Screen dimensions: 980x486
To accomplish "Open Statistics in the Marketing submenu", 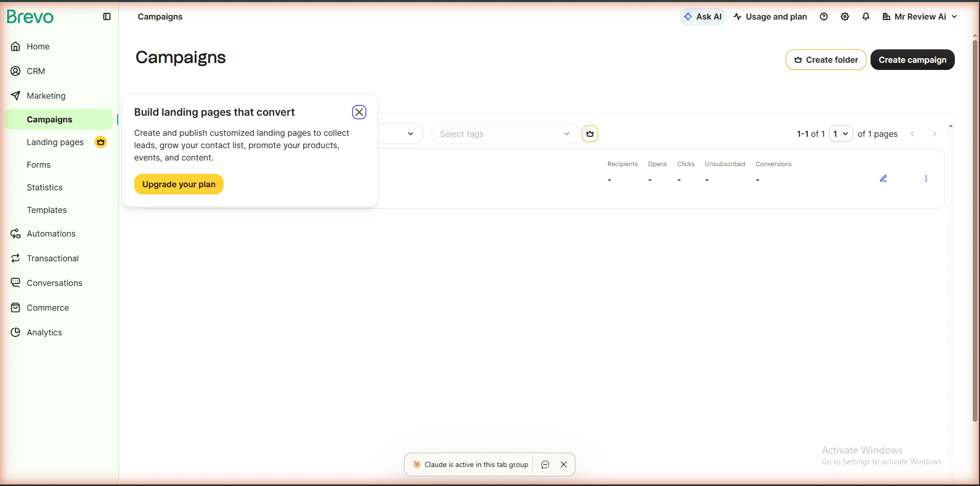I will coord(45,187).
